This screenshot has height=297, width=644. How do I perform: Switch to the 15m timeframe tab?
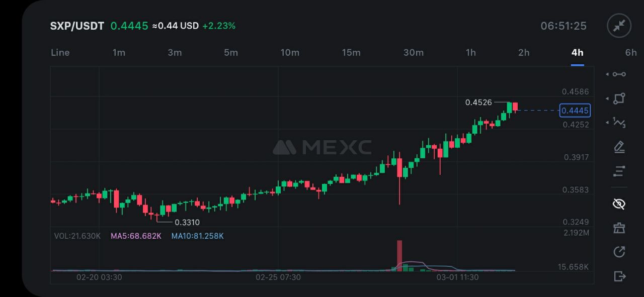(x=351, y=53)
